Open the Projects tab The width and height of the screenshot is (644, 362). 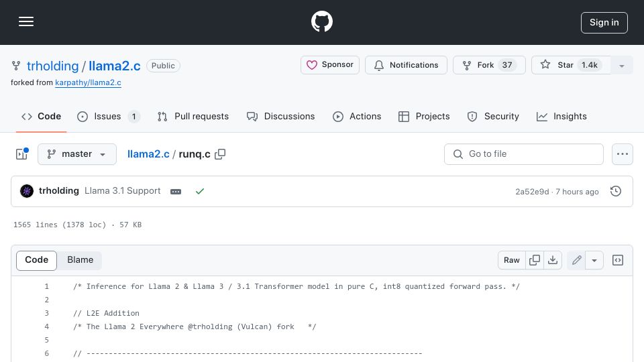click(x=424, y=117)
